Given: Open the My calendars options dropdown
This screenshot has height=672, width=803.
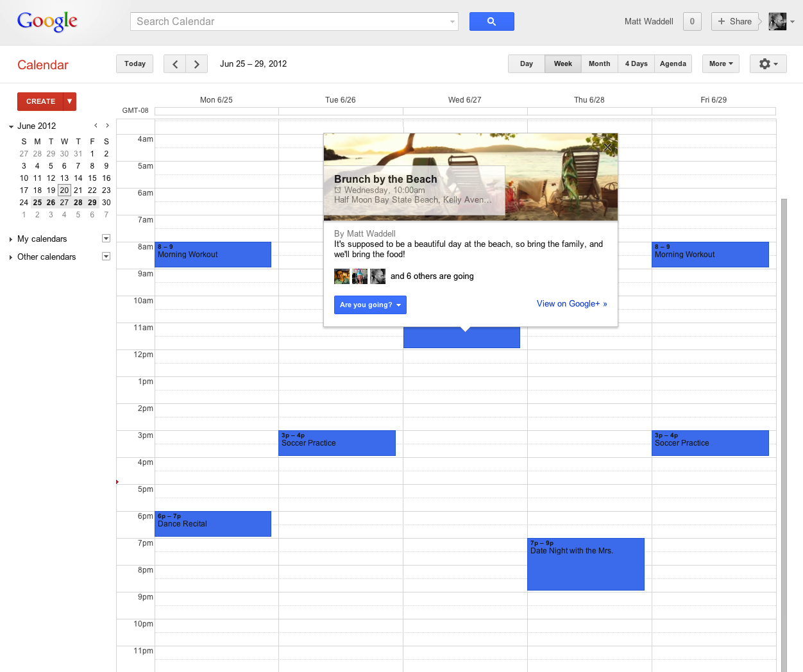Looking at the screenshot, I should (106, 238).
